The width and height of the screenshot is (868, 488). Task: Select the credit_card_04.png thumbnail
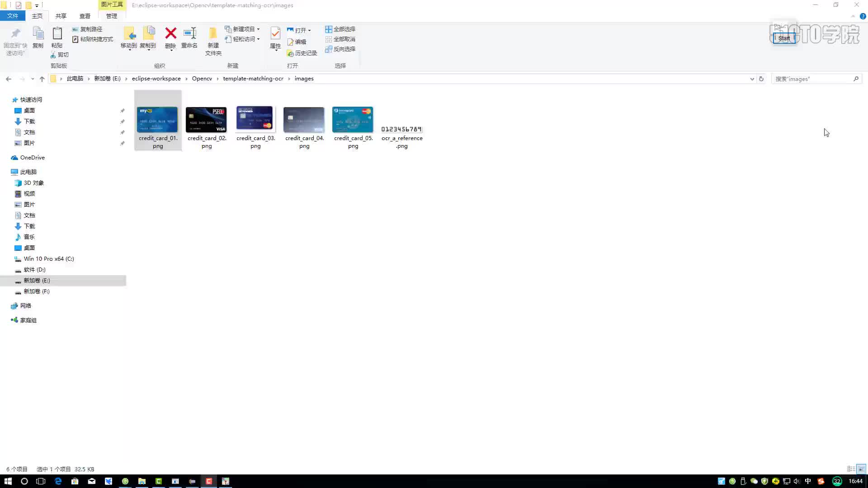click(304, 120)
